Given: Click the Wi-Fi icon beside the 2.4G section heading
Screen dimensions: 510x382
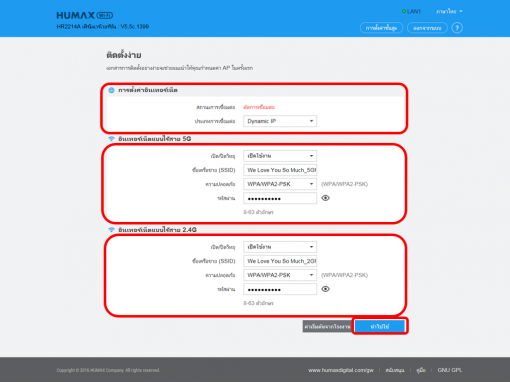Looking at the screenshot, I should (x=111, y=230).
